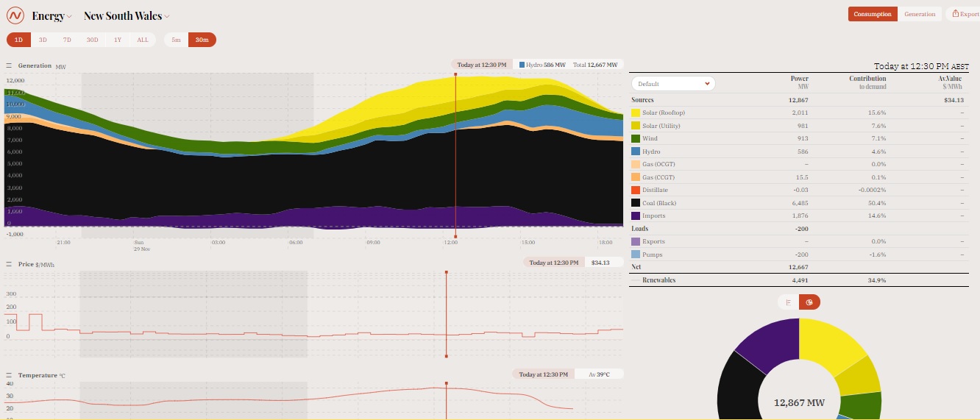Image resolution: width=980 pixels, height=420 pixels.
Task: Click the Net row label
Action: coord(636,267)
